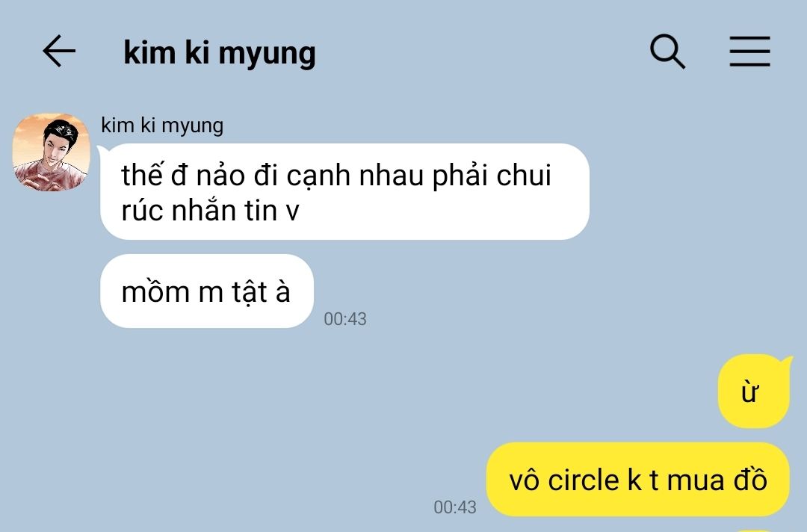Viewport: 807px width, 532px height.
Task: Tap the word 'circle' in the sent message
Action: pyautogui.click(x=583, y=480)
